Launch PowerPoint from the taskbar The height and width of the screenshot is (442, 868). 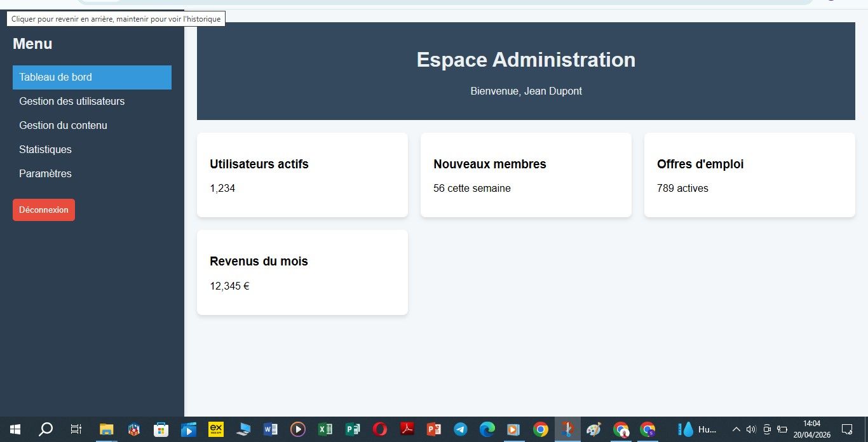pos(434,429)
